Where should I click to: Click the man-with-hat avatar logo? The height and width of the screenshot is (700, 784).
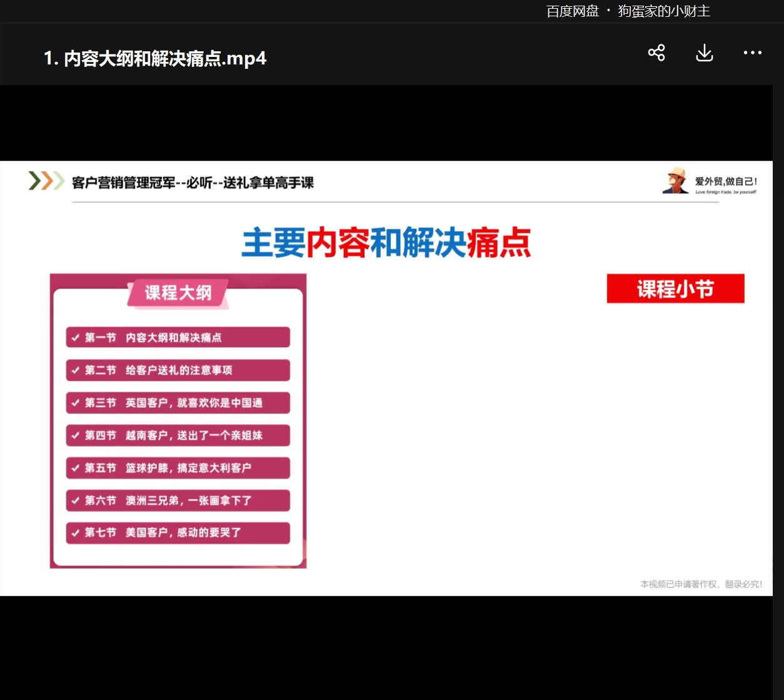[675, 181]
